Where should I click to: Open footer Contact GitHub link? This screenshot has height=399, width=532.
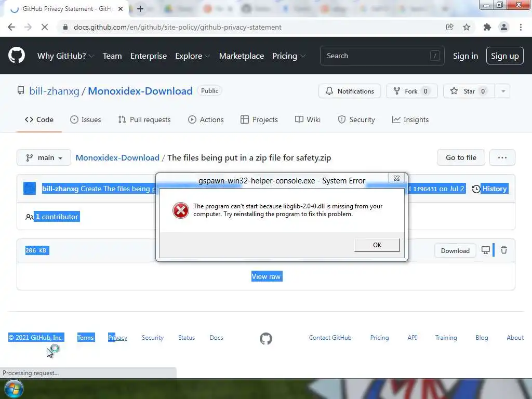(330, 338)
